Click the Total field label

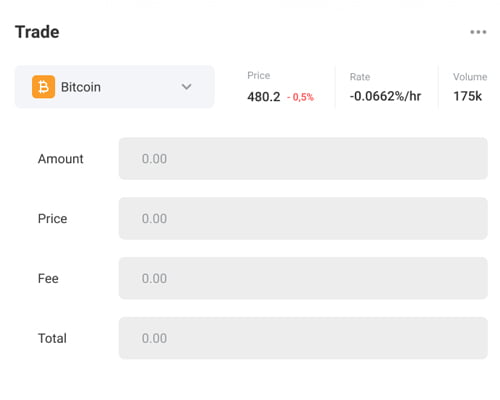[x=52, y=338]
